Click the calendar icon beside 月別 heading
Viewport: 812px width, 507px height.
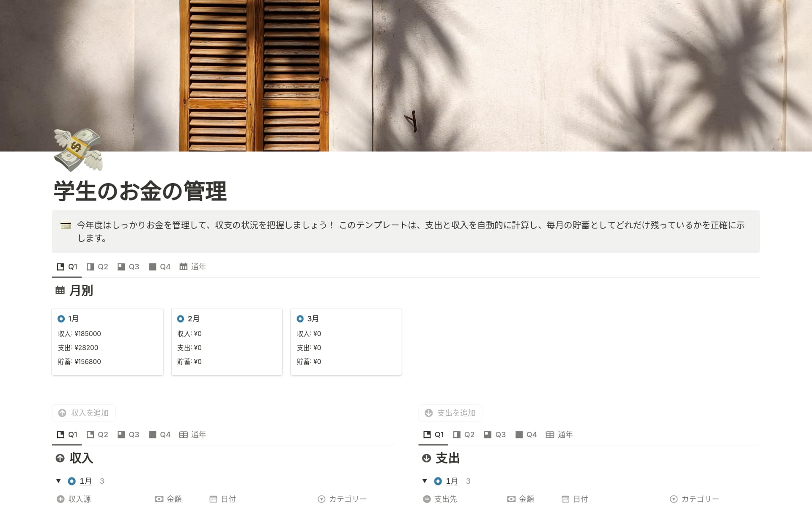[60, 290]
